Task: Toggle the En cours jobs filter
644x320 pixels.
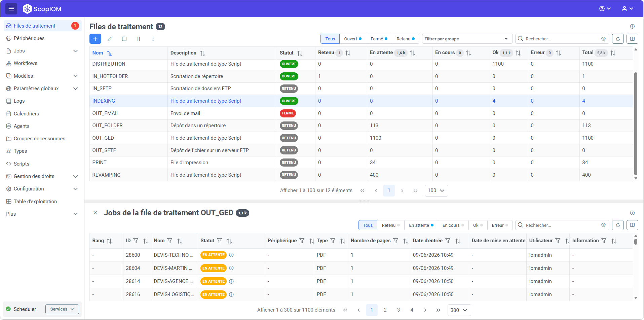Action: click(453, 225)
